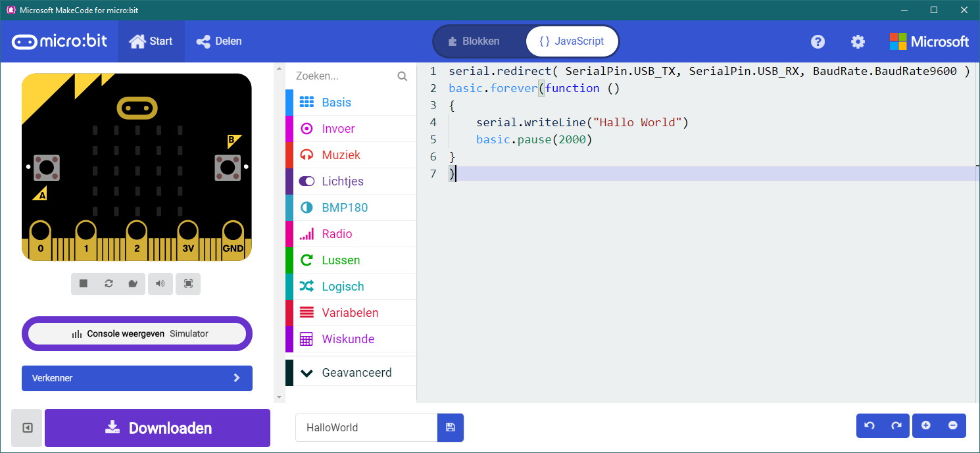The width and height of the screenshot is (980, 453).
Task: Click the search magnifier icon
Action: pos(403,76)
